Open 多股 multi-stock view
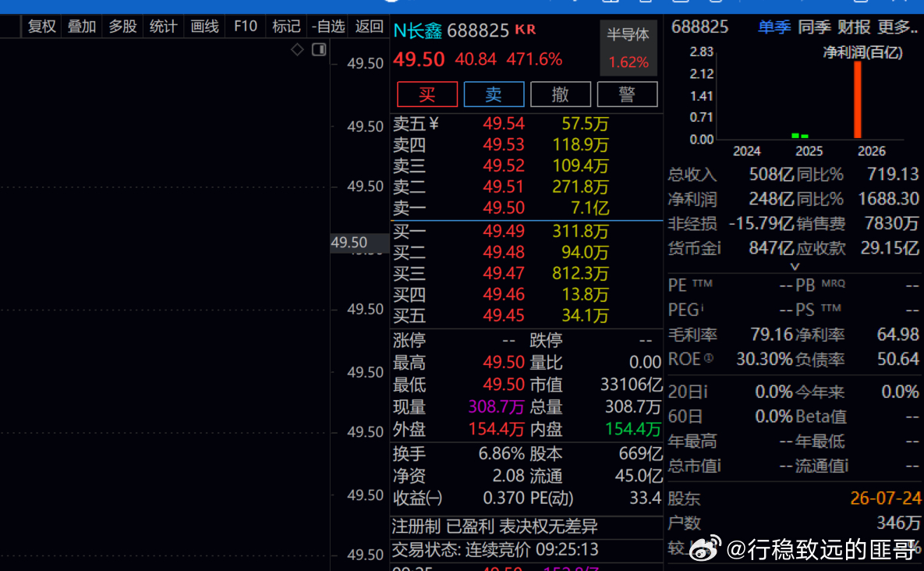924x571 pixels. pos(122,27)
